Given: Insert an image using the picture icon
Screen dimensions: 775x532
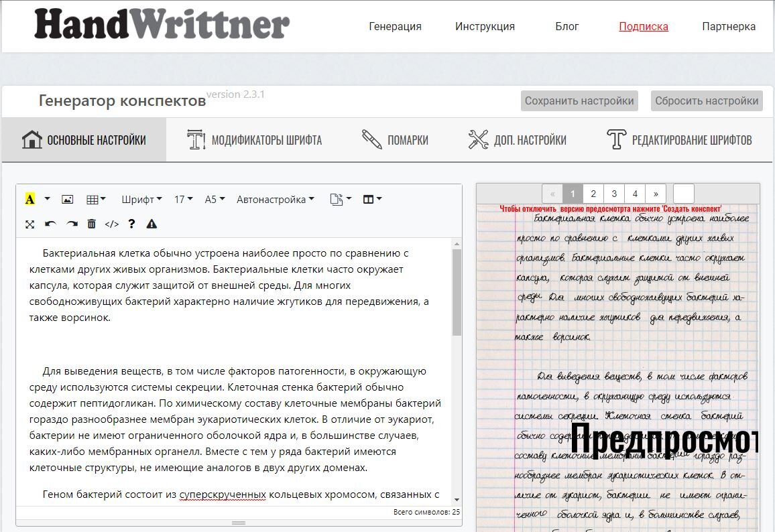Looking at the screenshot, I should coord(67,199).
